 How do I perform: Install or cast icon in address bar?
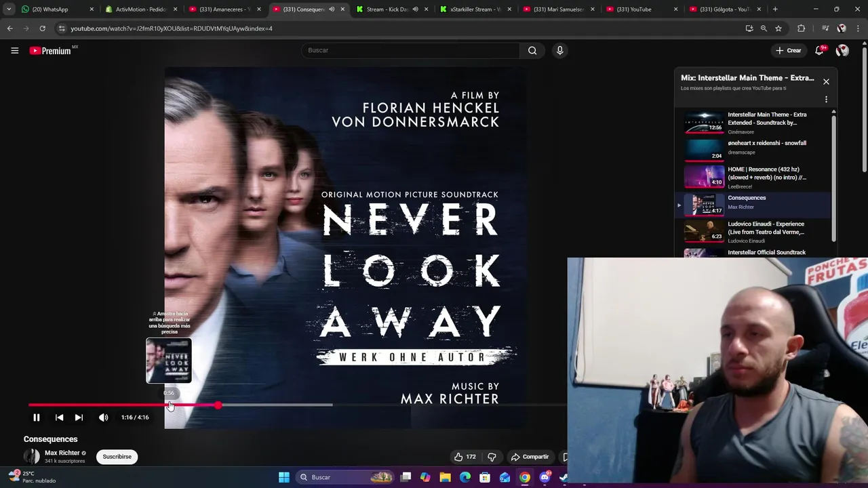(749, 28)
